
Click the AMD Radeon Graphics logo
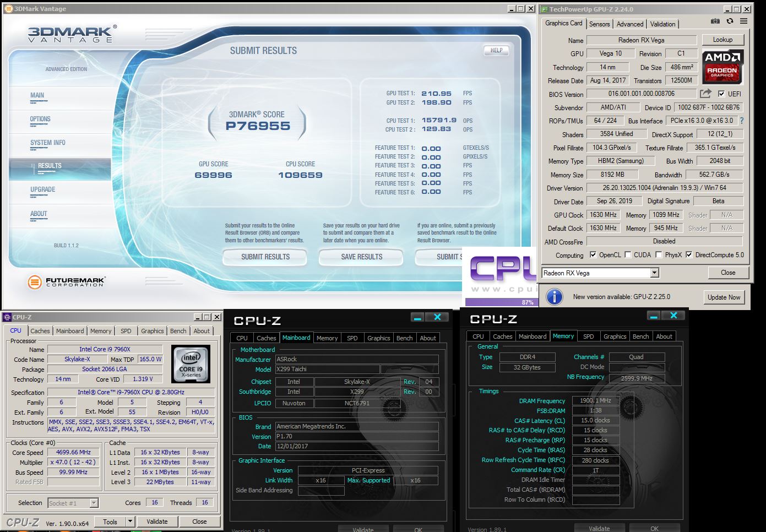722,66
